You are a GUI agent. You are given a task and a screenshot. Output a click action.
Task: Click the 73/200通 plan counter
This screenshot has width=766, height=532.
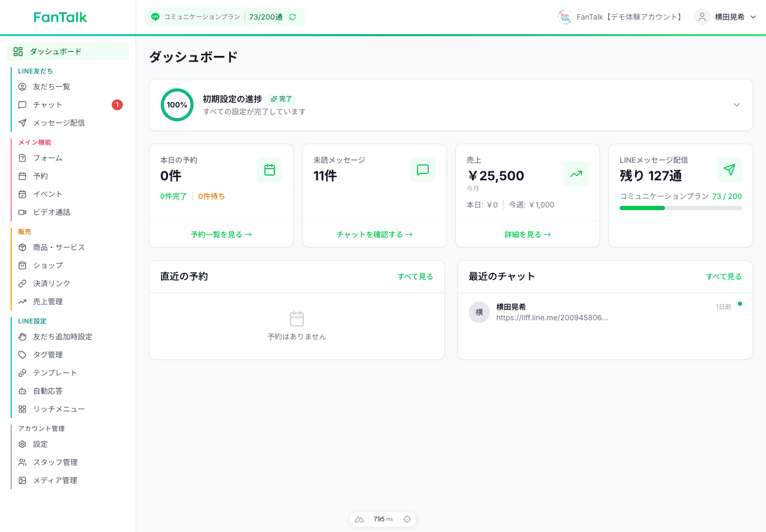[x=266, y=17]
